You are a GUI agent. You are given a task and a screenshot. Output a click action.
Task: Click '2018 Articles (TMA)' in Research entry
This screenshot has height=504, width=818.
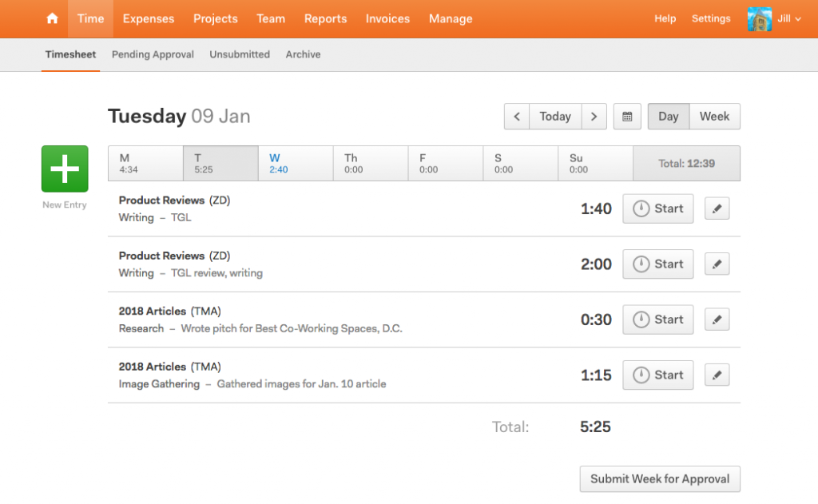point(169,311)
